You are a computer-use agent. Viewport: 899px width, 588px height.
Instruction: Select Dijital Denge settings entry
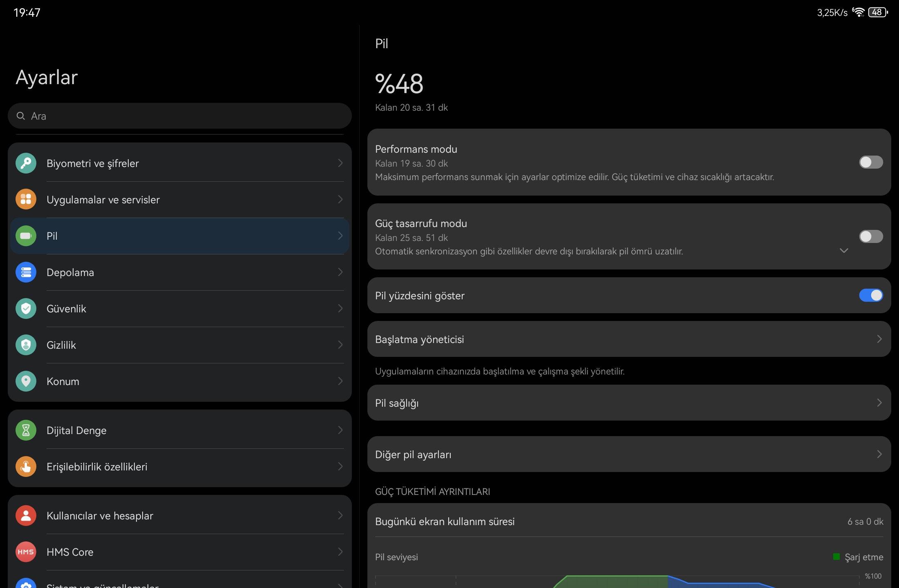pos(180,430)
